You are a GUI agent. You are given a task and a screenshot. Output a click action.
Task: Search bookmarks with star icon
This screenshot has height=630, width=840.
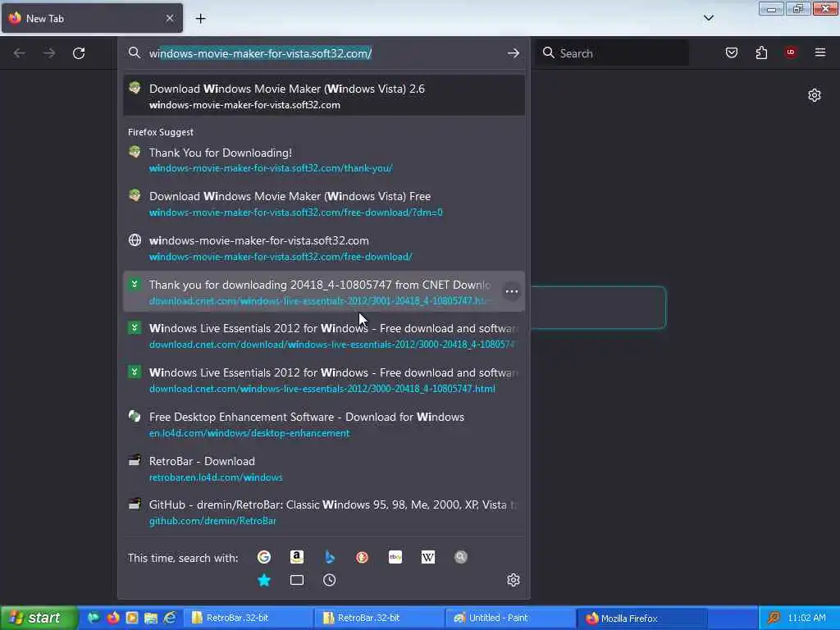pos(264,580)
